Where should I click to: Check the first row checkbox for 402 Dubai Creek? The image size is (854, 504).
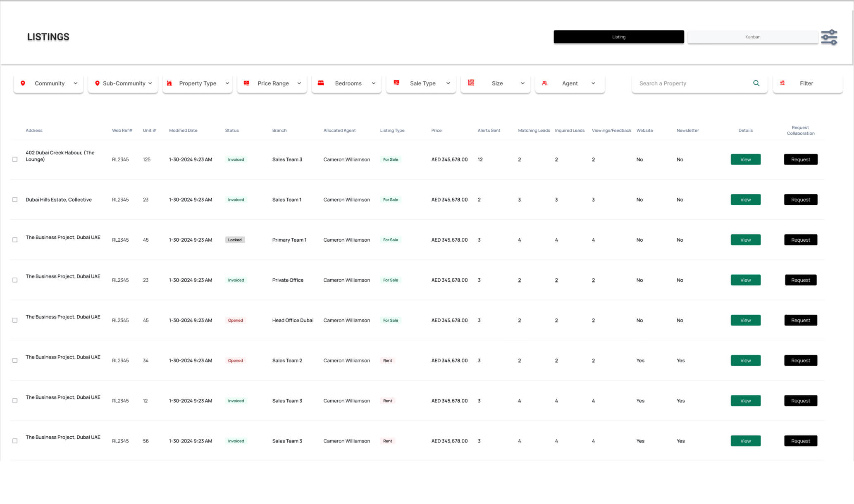[15, 159]
